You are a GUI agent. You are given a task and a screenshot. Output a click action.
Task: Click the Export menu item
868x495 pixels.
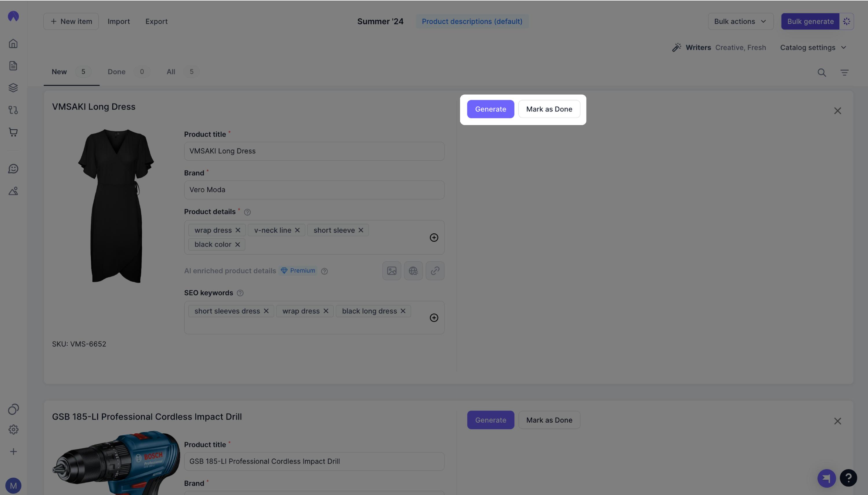click(156, 21)
